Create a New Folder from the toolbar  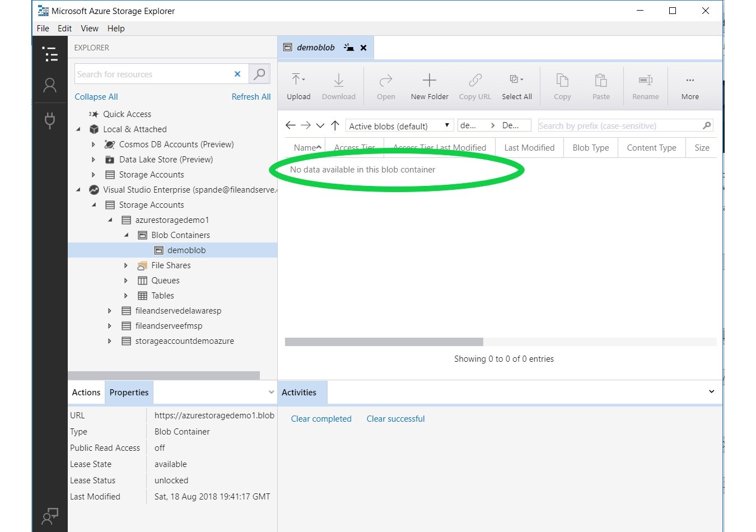[x=430, y=87]
